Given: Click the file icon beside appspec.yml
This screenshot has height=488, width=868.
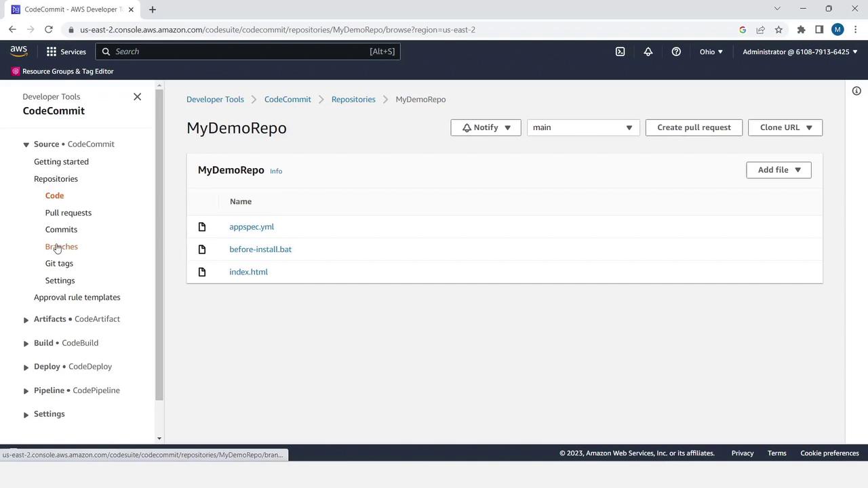Looking at the screenshot, I should coord(202,227).
